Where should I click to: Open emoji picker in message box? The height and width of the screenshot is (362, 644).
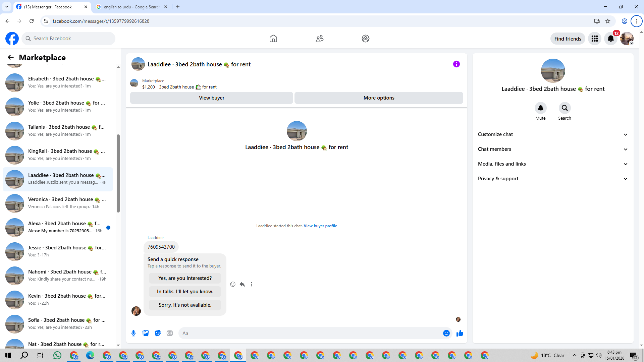click(446, 333)
